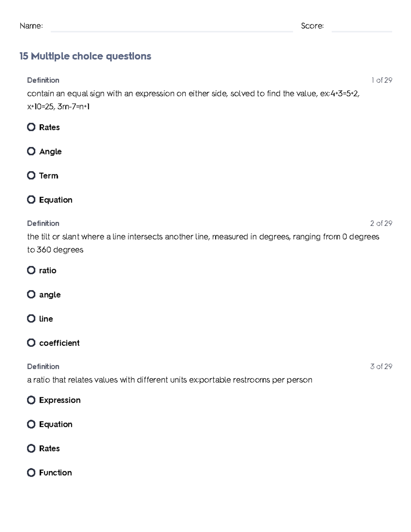
Task: Select Rates for question 1
Action: [x=31, y=127]
